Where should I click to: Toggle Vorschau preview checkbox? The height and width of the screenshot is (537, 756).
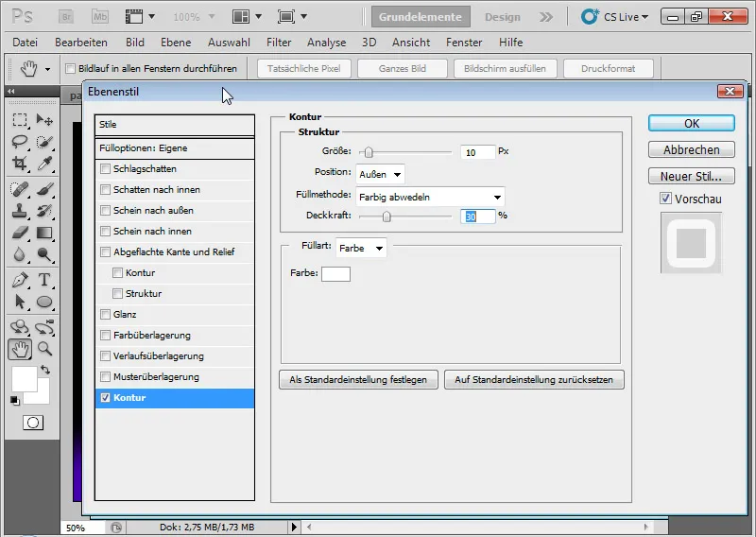pos(666,199)
